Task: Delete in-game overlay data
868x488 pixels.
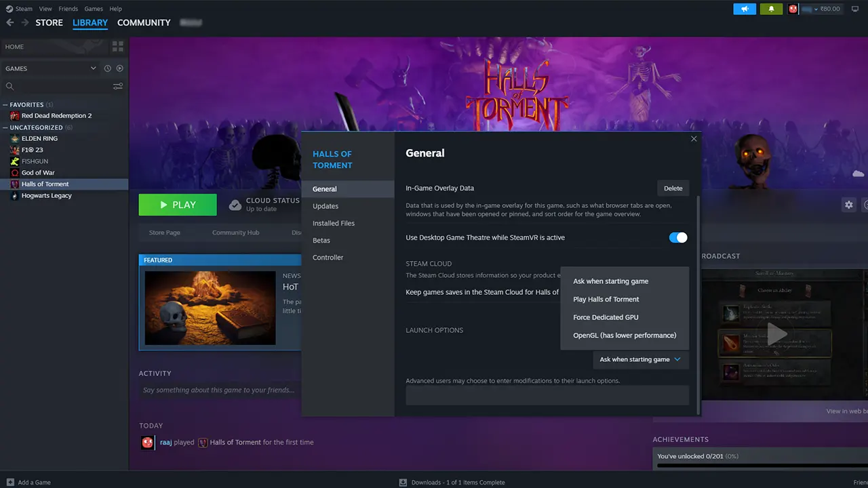Action: (673, 188)
